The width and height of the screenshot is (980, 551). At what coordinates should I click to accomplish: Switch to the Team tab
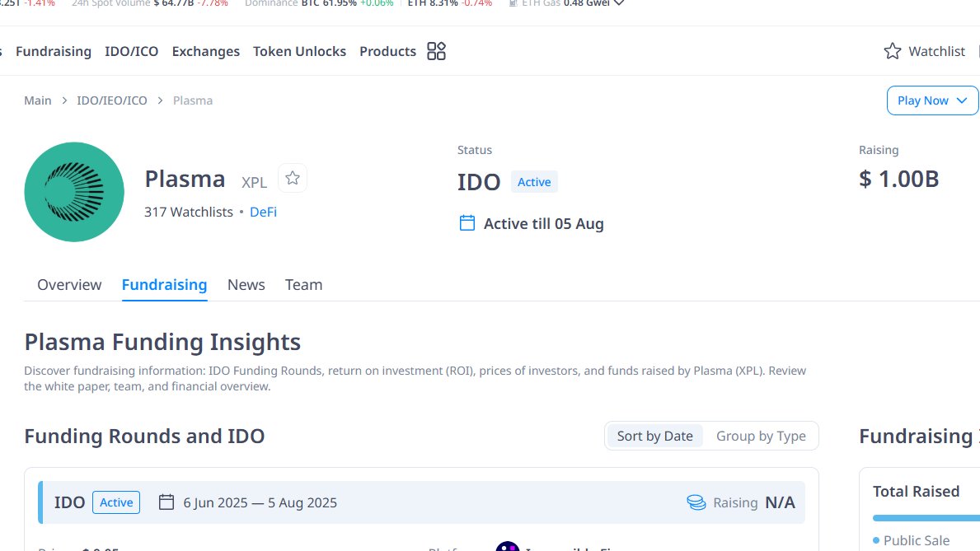[x=304, y=285]
